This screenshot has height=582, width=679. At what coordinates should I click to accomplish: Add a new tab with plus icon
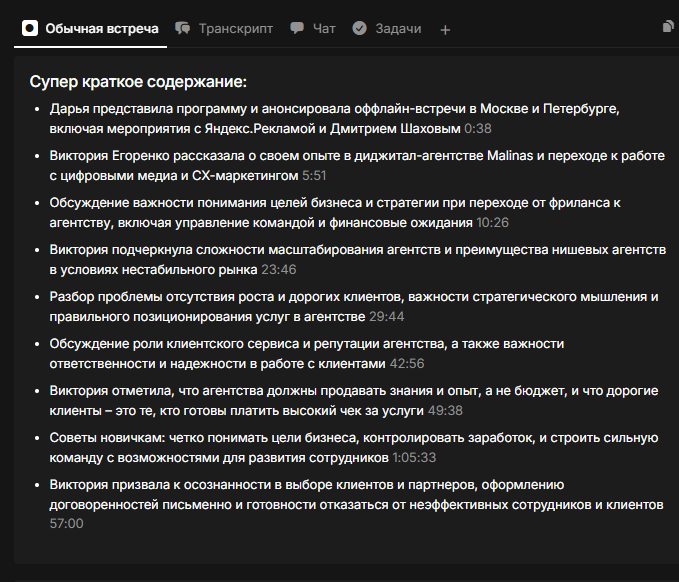(445, 30)
